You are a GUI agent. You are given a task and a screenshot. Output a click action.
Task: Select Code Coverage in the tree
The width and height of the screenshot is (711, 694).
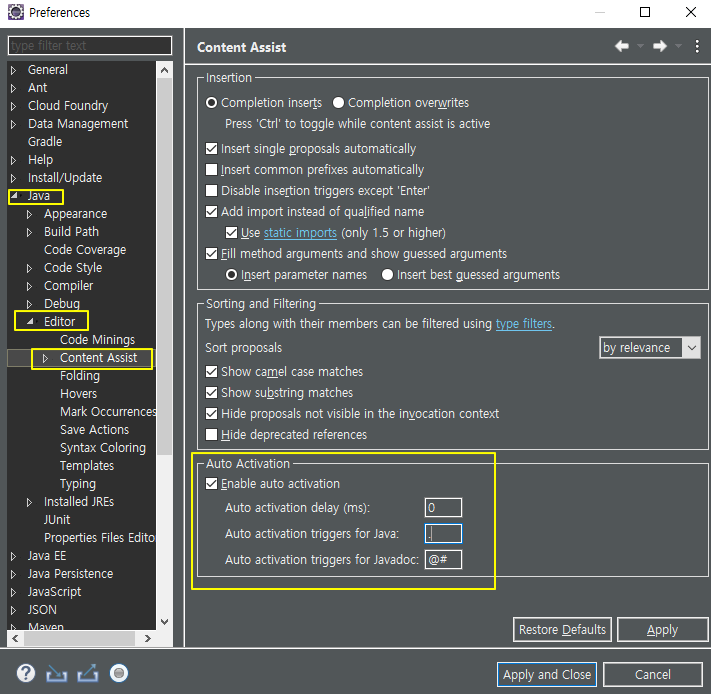(85, 250)
